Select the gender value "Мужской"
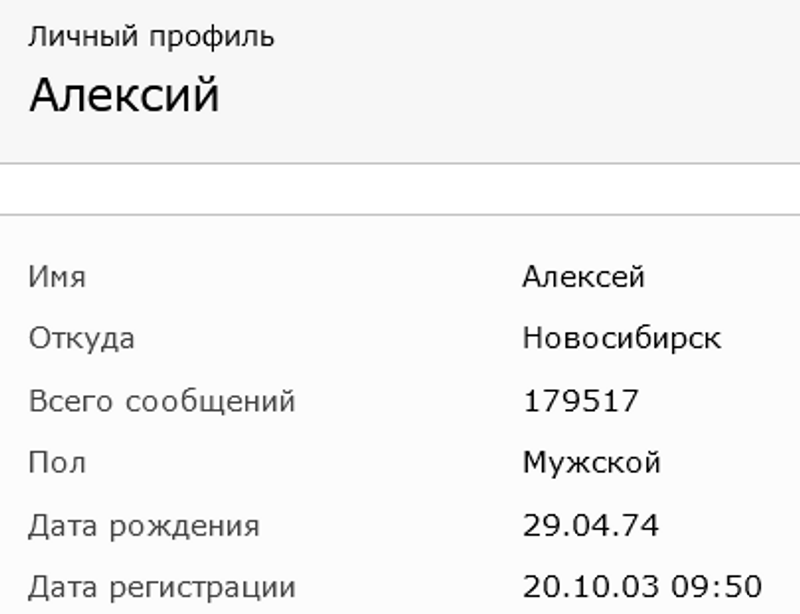Screen dimensions: 800x614 [x=591, y=463]
